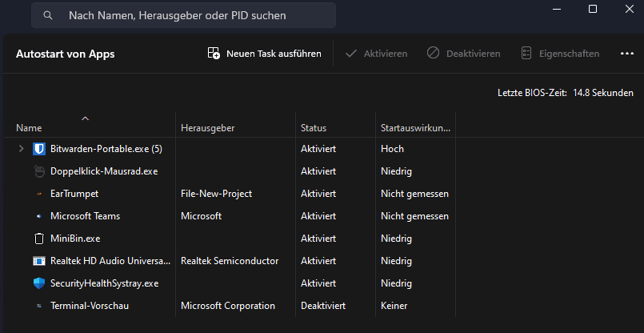Select the EarTrumpet entry name
This screenshot has height=333, width=644.
(x=74, y=194)
